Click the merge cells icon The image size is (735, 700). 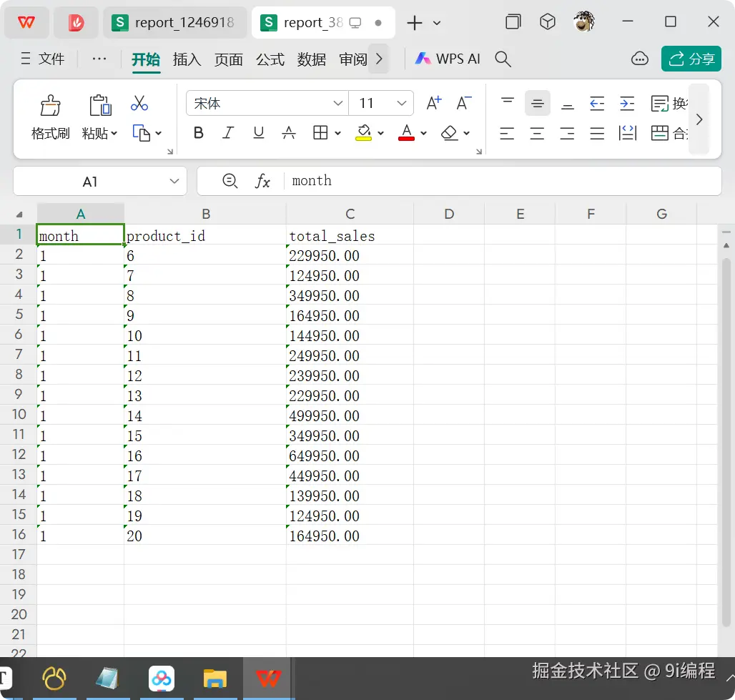pos(660,133)
